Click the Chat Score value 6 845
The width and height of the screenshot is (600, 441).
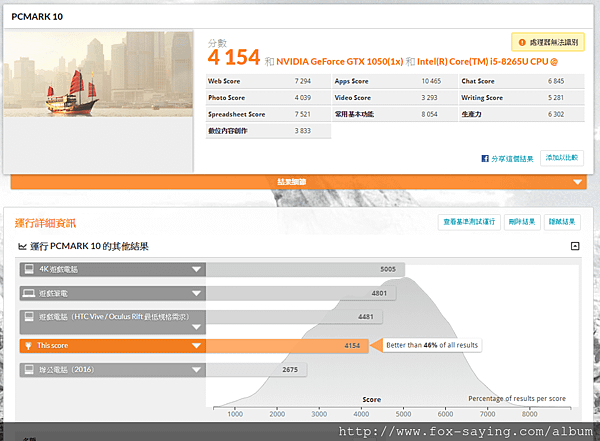pyautogui.click(x=556, y=81)
